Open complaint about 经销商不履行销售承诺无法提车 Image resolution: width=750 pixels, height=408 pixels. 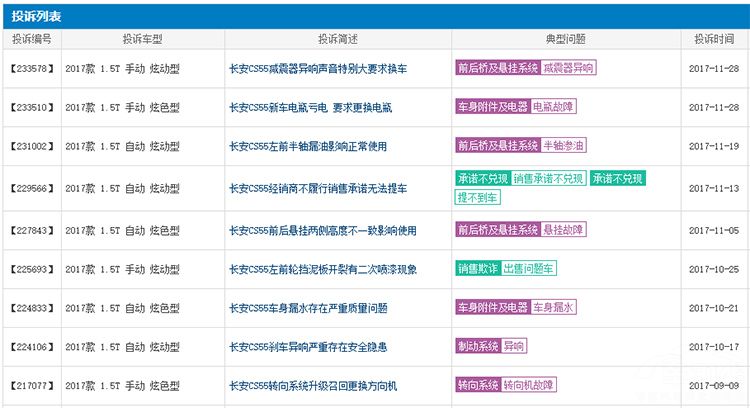point(326,188)
